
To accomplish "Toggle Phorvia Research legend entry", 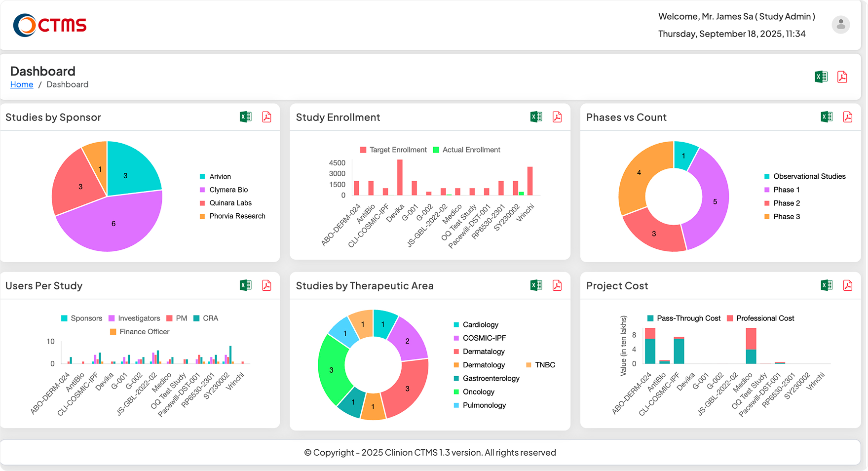I will click(x=232, y=216).
